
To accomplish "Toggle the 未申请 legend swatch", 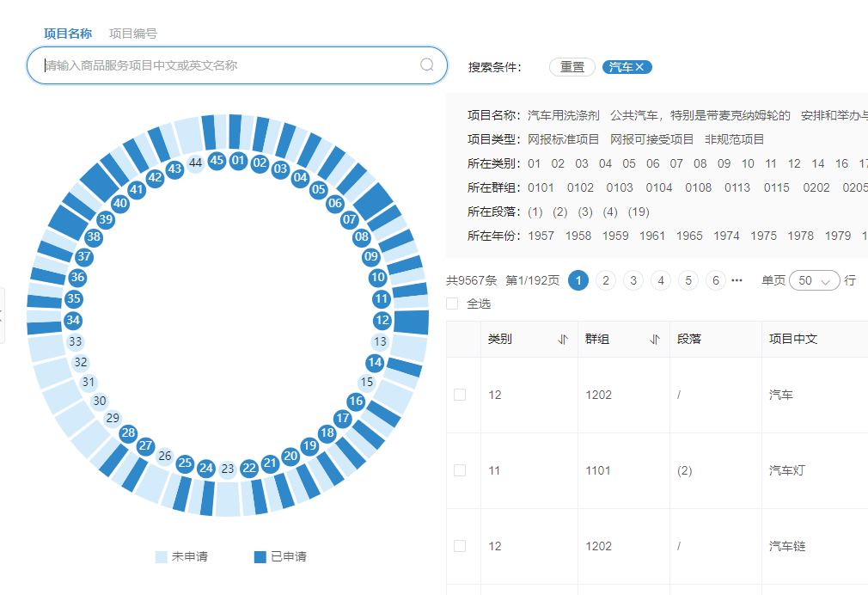I will (x=161, y=557).
